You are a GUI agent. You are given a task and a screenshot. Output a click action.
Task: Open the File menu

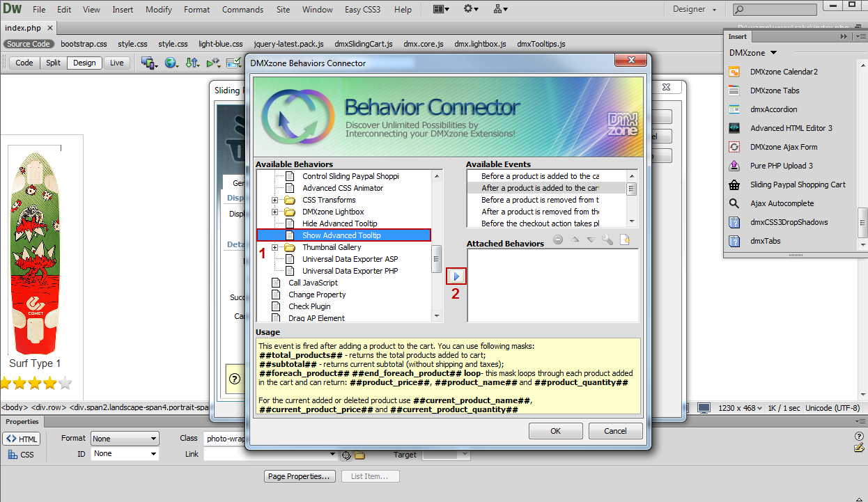tap(39, 10)
